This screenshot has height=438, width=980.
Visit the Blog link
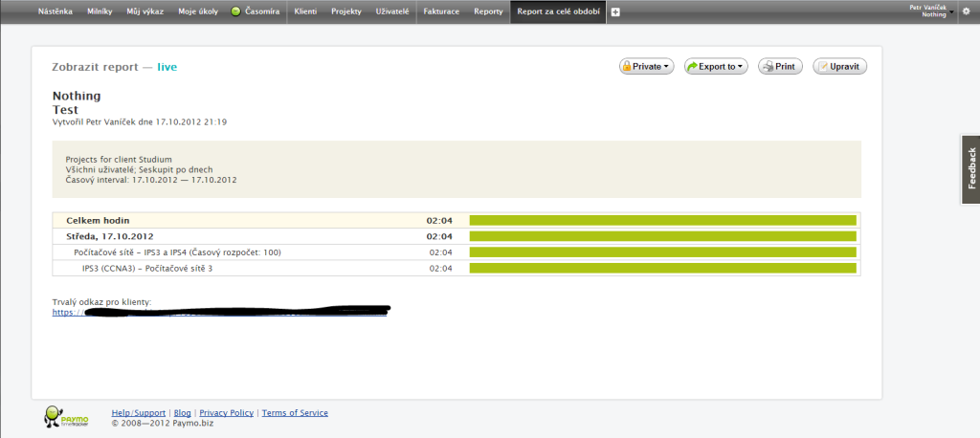[x=183, y=413]
